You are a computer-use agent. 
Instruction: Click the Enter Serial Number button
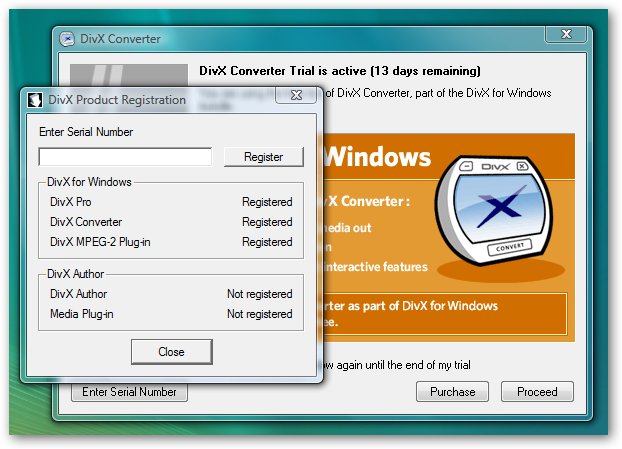coord(129,392)
